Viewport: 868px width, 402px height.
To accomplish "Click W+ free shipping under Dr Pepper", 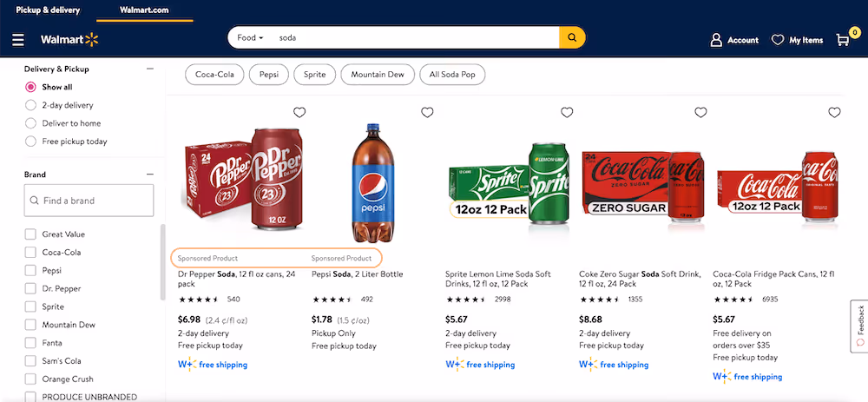I will coord(213,365).
